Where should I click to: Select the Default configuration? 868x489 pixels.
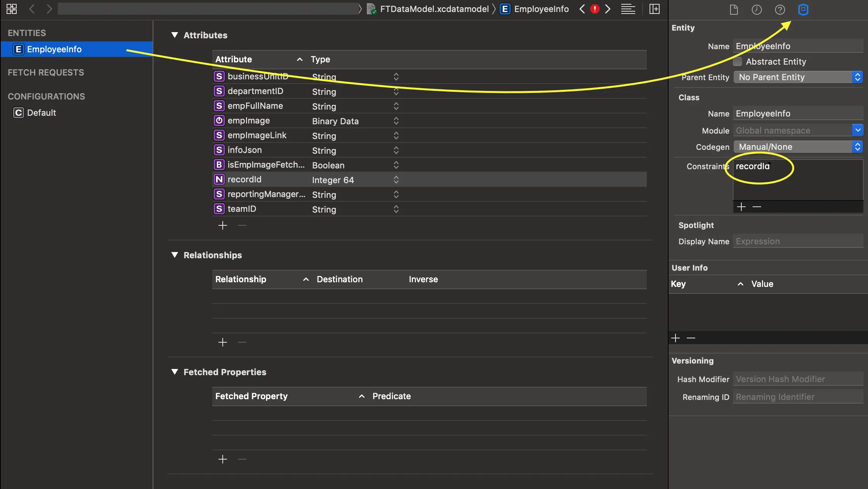click(x=41, y=113)
